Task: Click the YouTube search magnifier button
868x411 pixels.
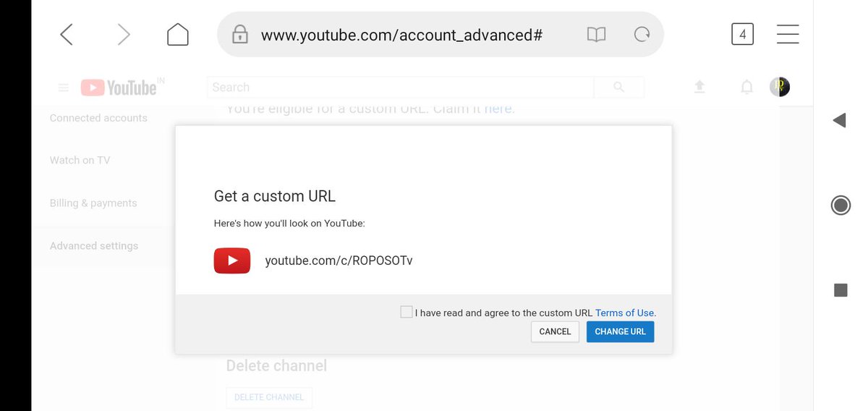Action: click(x=618, y=88)
